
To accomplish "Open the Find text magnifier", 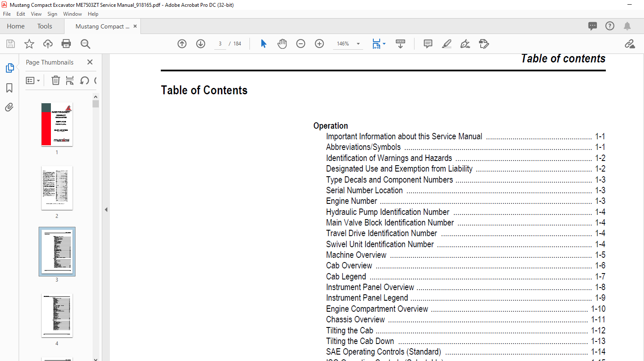I will [x=85, y=44].
